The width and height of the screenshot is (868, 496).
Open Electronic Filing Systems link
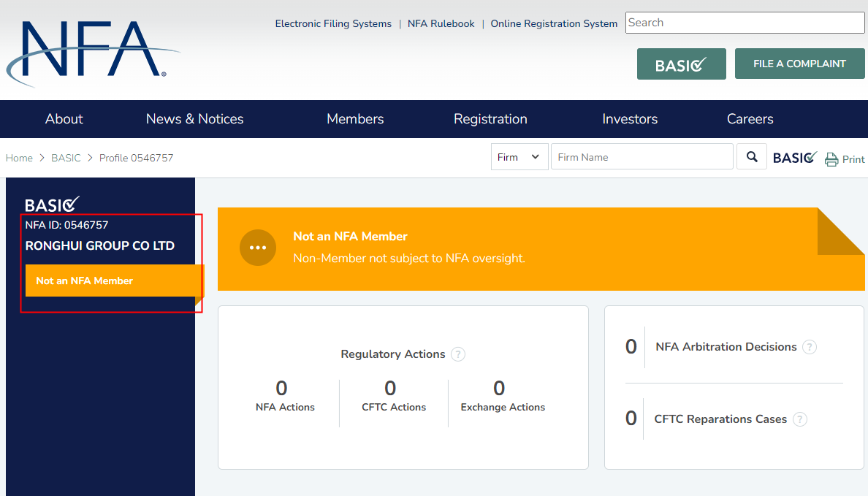click(x=333, y=24)
